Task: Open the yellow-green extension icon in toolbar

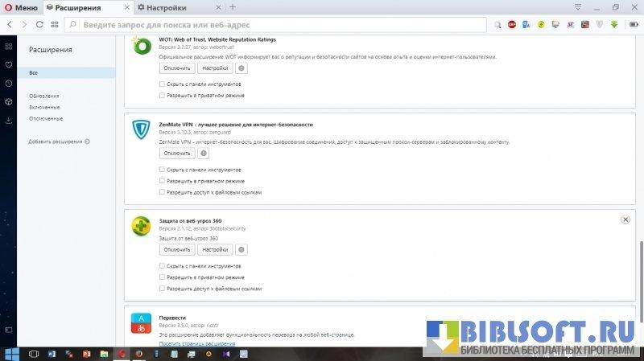Action: pos(541,25)
